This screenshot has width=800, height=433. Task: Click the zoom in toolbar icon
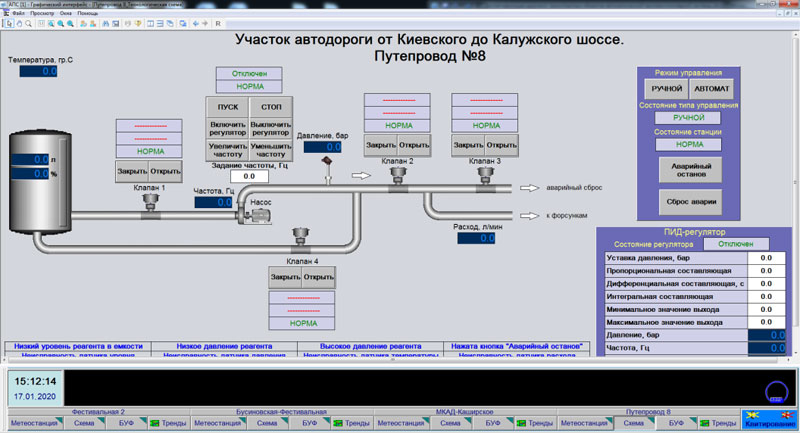[60, 23]
